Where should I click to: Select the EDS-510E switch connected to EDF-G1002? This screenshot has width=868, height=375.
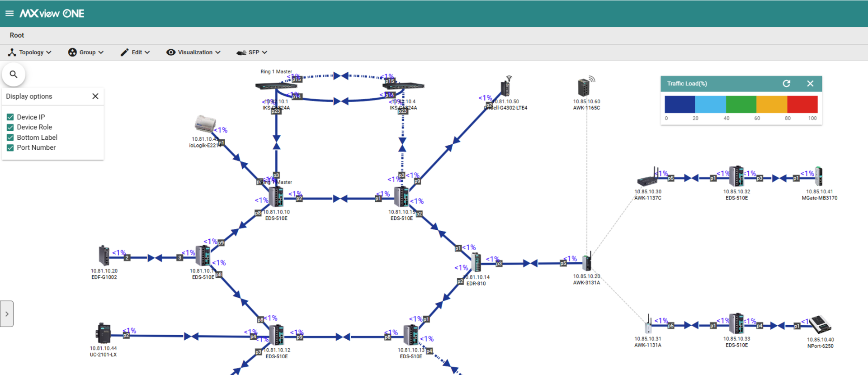[203, 256]
